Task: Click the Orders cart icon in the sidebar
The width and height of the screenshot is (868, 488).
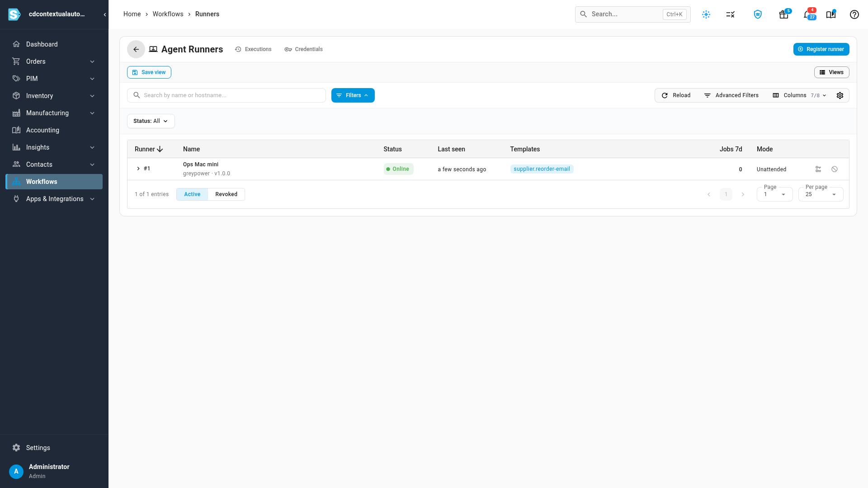Action: [16, 61]
